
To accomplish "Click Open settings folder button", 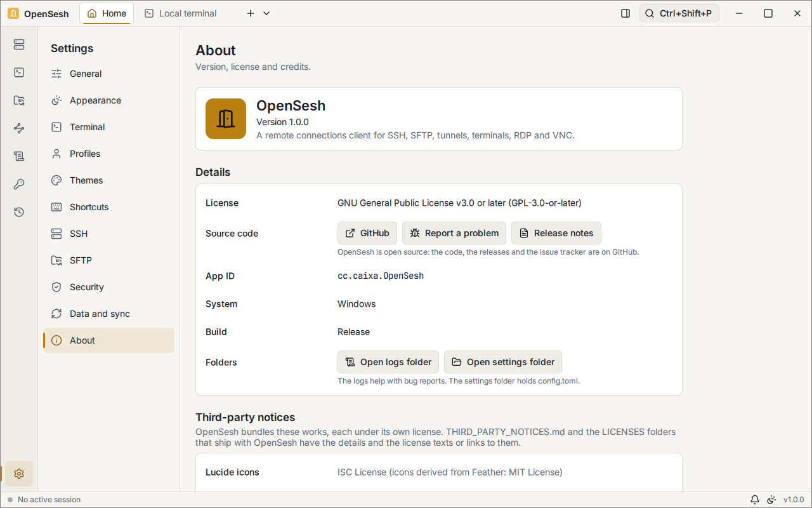I will pos(503,362).
